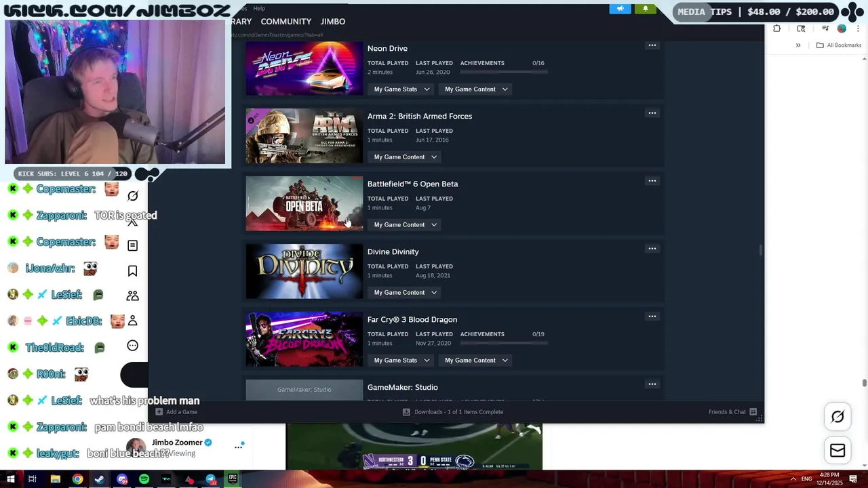This screenshot has height=488, width=868.
Task: Open the floating Grok button
Action: (x=837, y=417)
